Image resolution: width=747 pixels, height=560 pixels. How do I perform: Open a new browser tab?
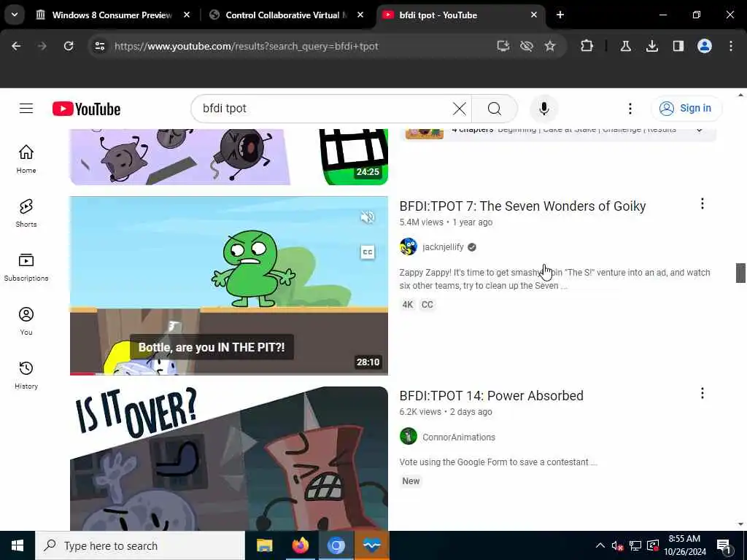pyautogui.click(x=560, y=15)
